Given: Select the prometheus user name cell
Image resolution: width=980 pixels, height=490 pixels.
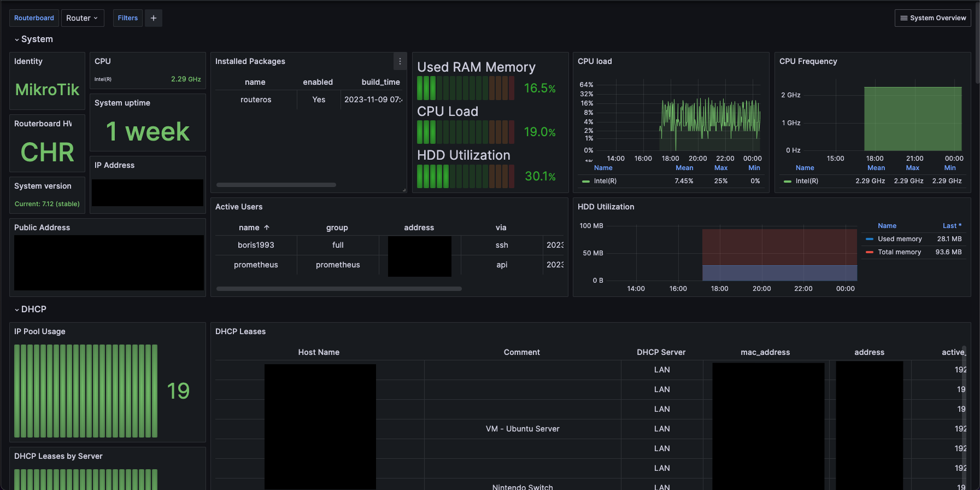Looking at the screenshot, I should coord(256,265).
